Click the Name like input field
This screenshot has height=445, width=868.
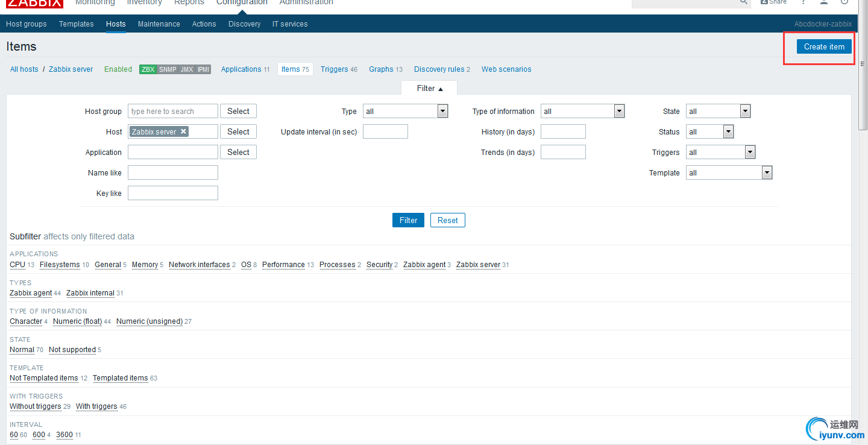173,172
